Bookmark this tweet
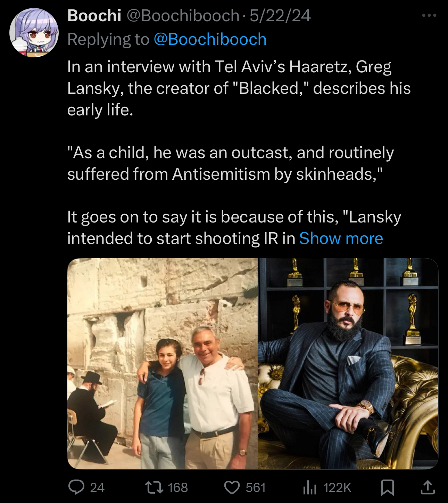Screen dimensions: 448x503 [387, 487]
